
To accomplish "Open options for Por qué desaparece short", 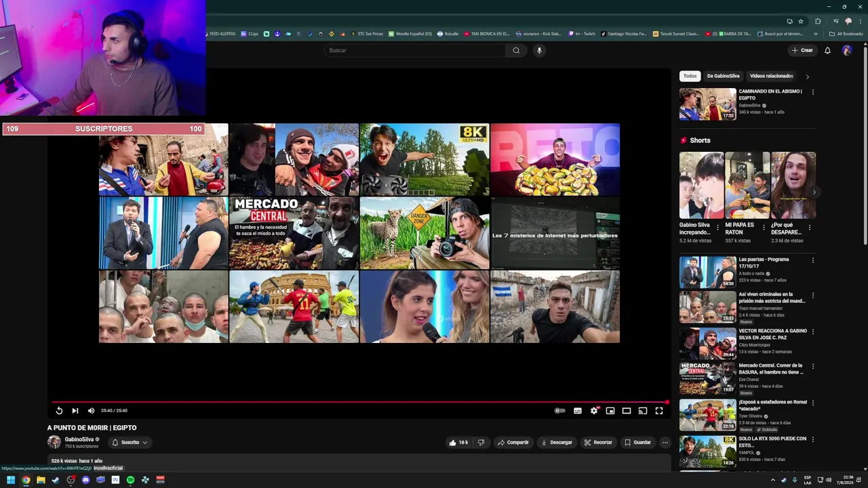I will point(809,228).
